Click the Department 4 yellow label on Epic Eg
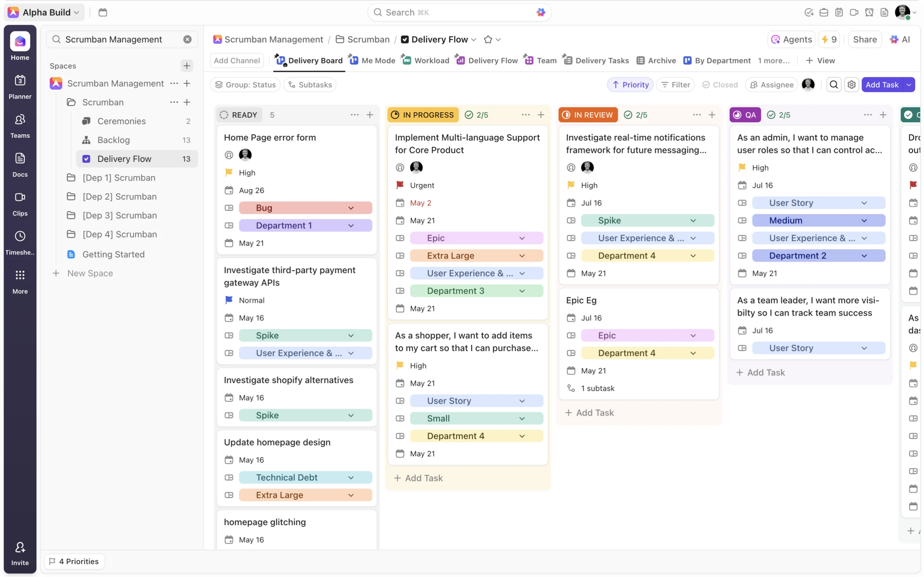924x577 pixels. click(x=647, y=353)
